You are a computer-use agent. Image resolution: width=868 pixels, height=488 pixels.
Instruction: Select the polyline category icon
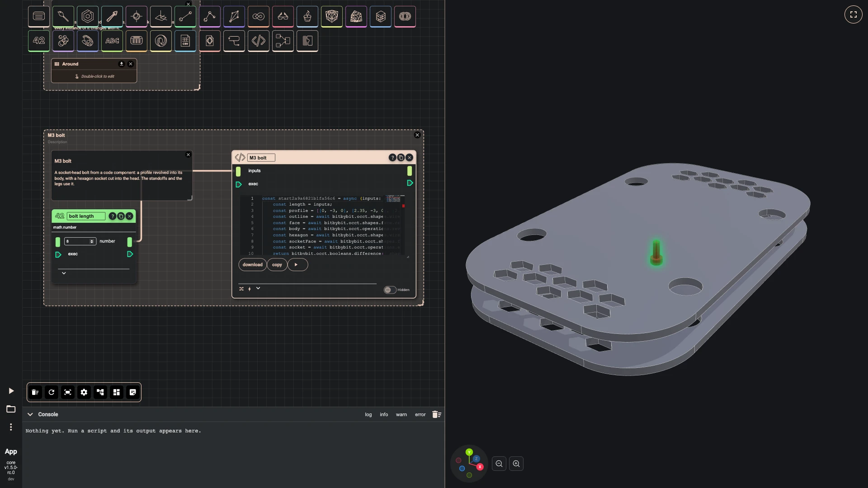[210, 16]
